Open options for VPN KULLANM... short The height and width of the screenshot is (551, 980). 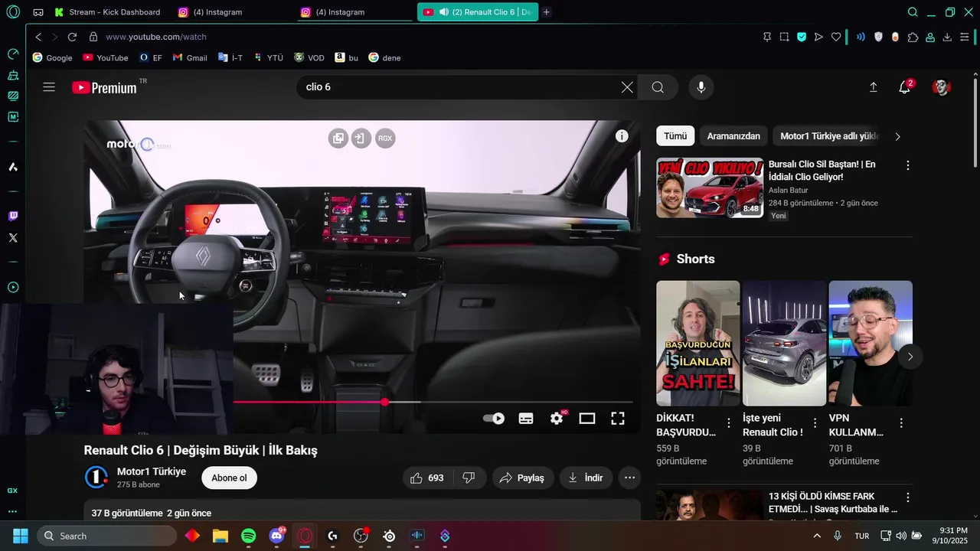coord(901,422)
